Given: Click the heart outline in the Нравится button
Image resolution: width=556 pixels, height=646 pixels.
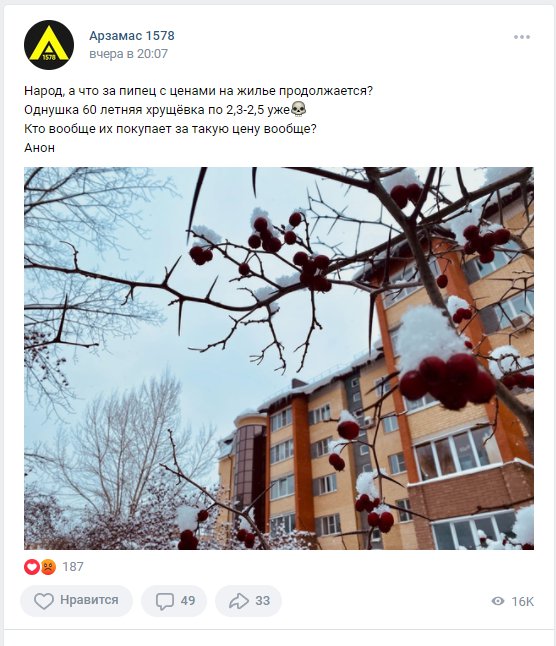Looking at the screenshot, I should (x=43, y=601).
